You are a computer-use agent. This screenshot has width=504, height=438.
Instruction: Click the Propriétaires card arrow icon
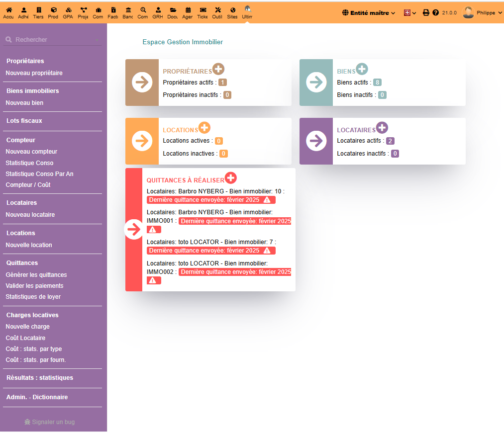pyautogui.click(x=142, y=82)
